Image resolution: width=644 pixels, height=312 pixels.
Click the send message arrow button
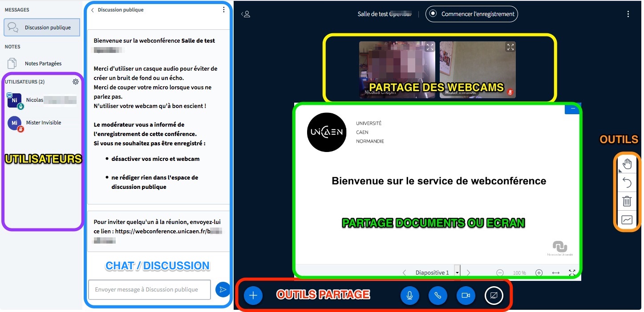click(x=223, y=290)
